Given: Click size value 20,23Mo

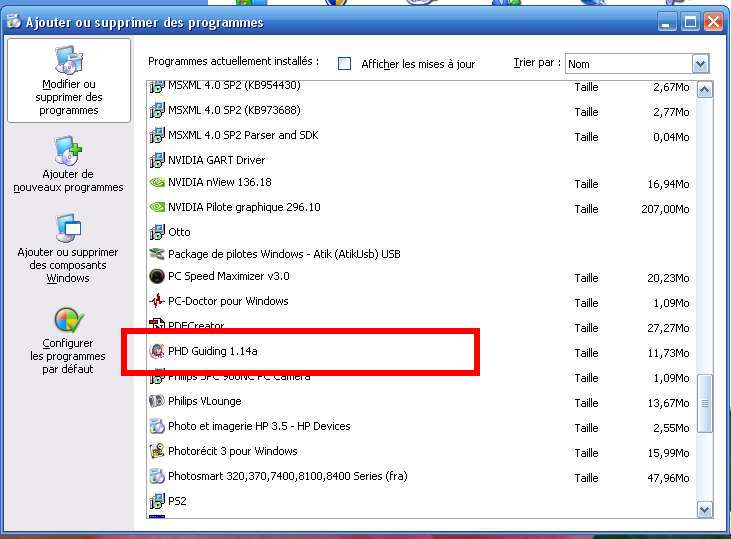Looking at the screenshot, I should (668, 278).
